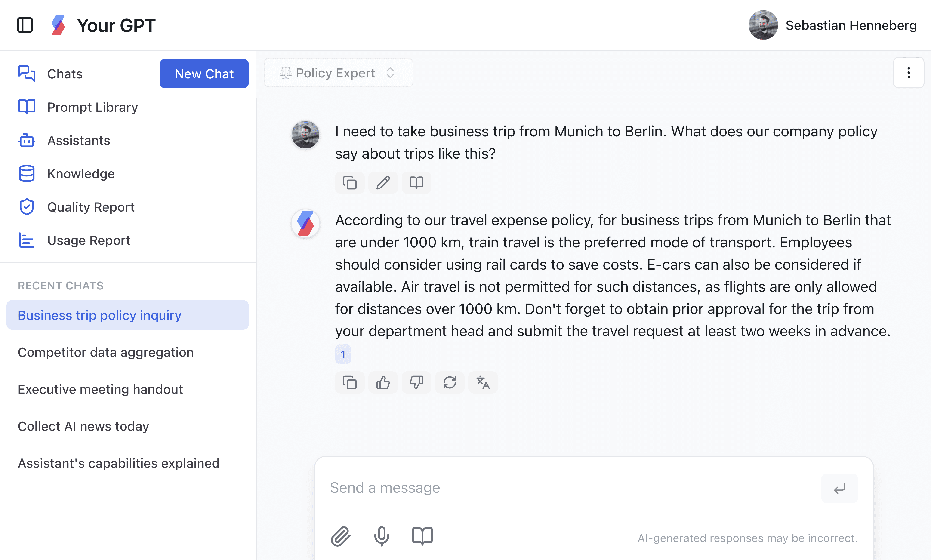Open the three-dot chat options menu
Screen dimensions: 931x560
pos(908,73)
